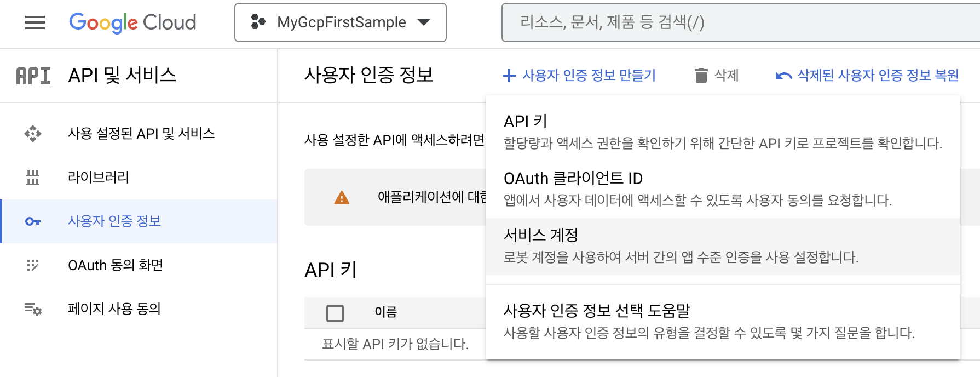Toggle the select-all checkbox in API 키 table

tap(335, 313)
